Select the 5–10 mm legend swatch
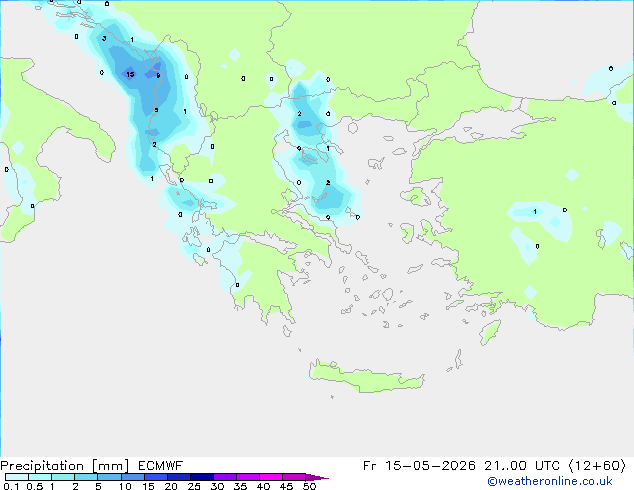The height and width of the screenshot is (490, 634). pyautogui.click(x=109, y=477)
